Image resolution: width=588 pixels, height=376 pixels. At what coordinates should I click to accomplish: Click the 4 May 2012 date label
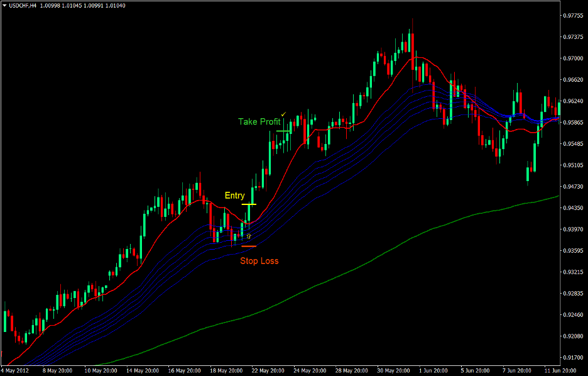pos(15,371)
